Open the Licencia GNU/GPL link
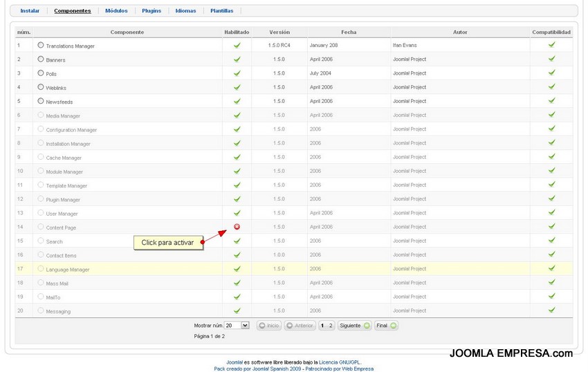The image size is (588, 372). coord(340,362)
